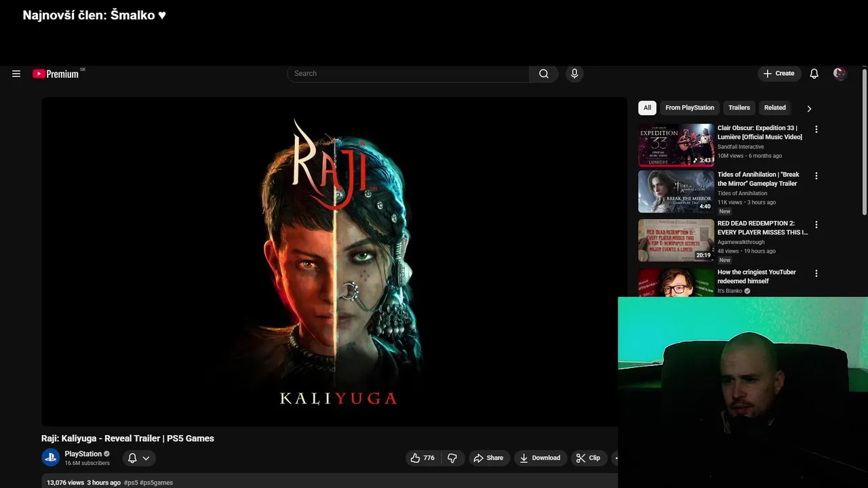The width and height of the screenshot is (868, 488).
Task: Focus the Search input field
Action: click(x=408, y=74)
